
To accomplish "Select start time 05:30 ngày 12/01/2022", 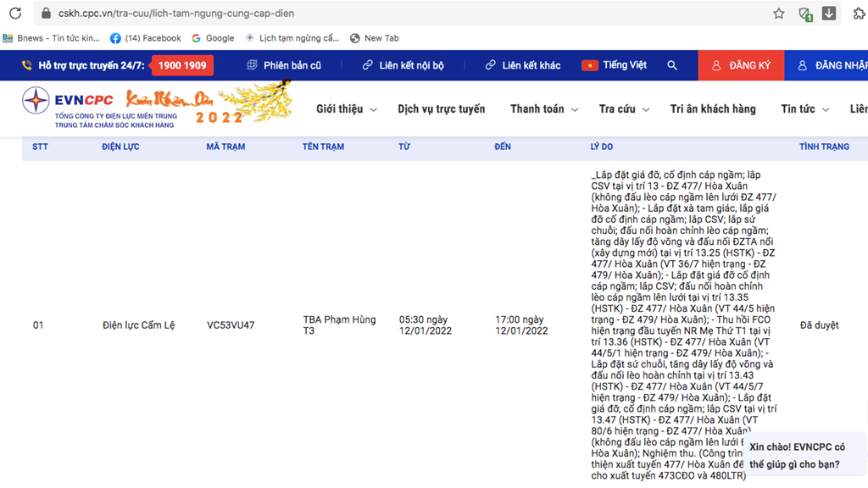I will click(x=426, y=325).
